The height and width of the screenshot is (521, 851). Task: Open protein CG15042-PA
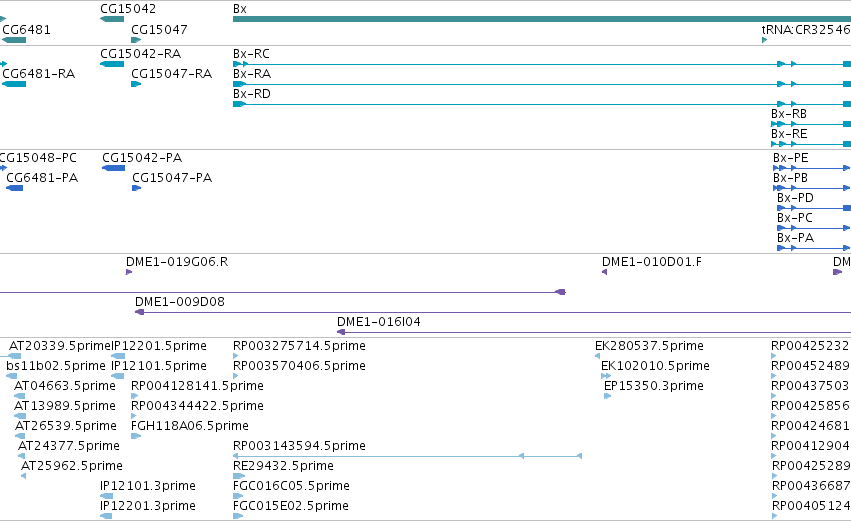pyautogui.click(x=142, y=158)
